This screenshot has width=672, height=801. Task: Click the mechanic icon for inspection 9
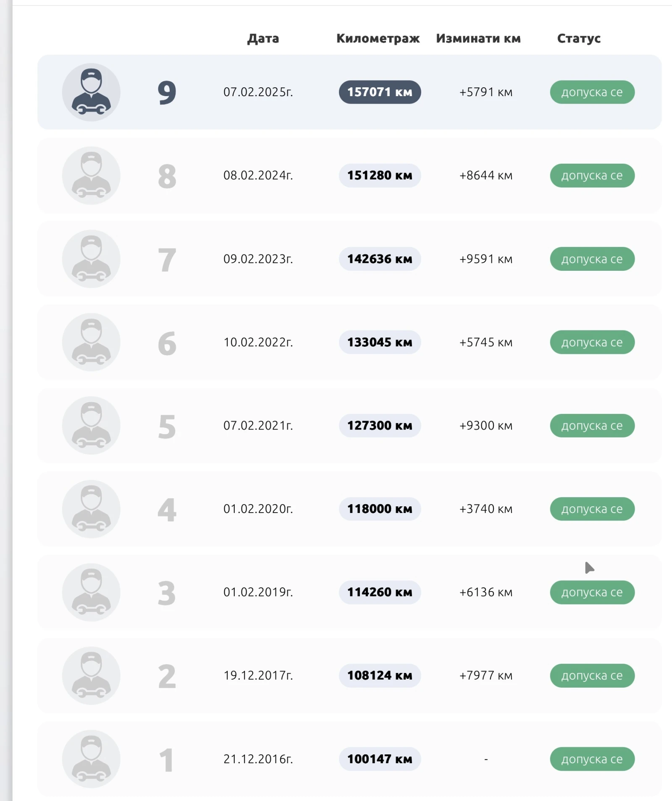(x=91, y=92)
